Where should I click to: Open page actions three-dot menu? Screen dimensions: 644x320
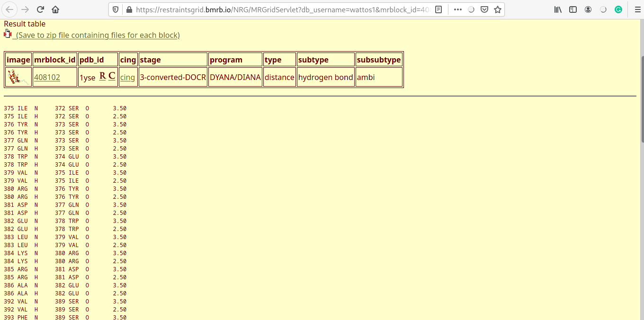(457, 9)
